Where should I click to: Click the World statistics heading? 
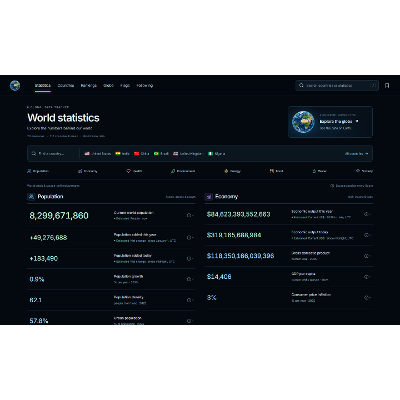[x=63, y=118]
